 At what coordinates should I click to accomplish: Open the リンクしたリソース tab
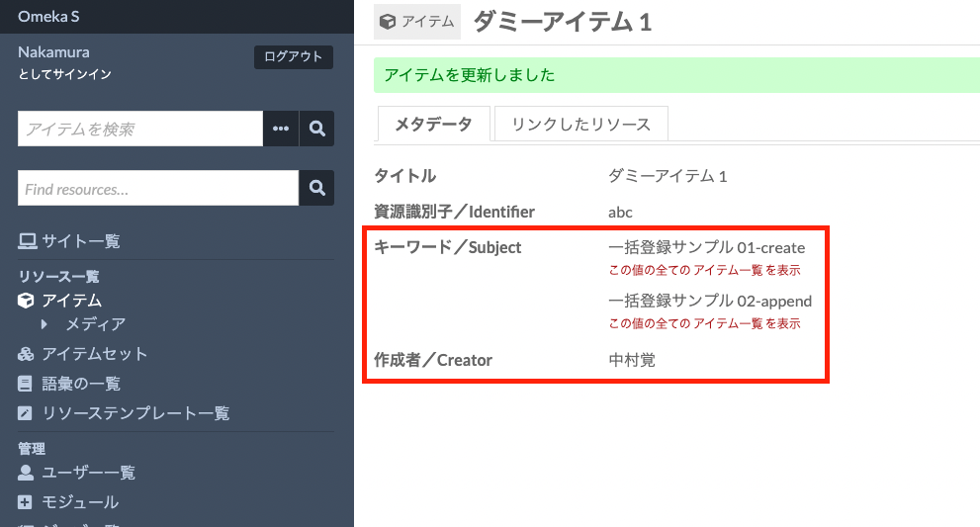coord(581,124)
